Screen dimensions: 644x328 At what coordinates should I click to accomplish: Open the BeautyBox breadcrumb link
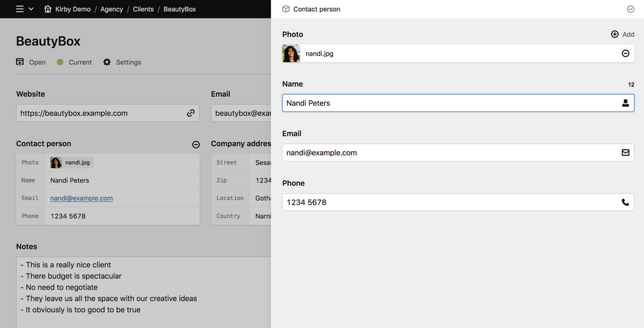click(179, 9)
